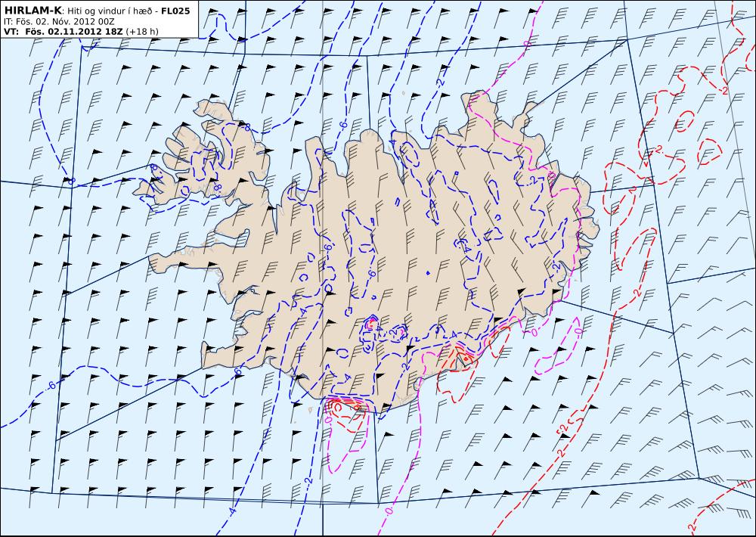Click the HIRLAM-K model title
Viewport: 756px width, 537px height.
click(33, 11)
